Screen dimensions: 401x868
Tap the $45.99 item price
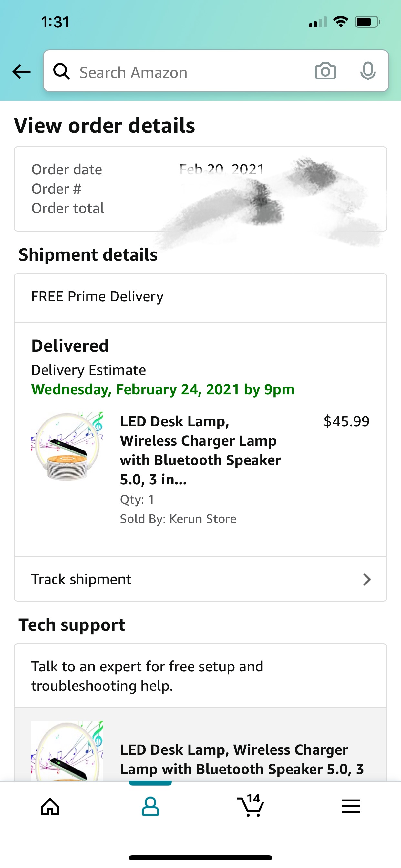[x=346, y=421]
